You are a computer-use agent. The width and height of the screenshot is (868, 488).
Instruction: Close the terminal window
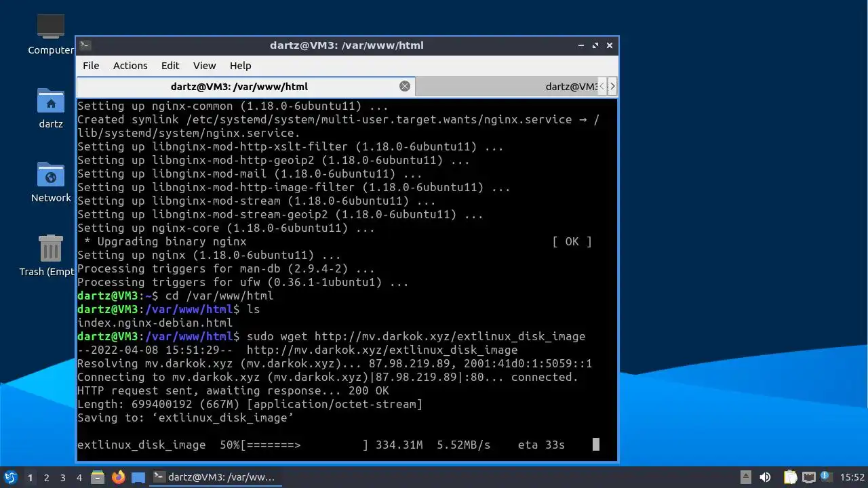click(x=610, y=45)
